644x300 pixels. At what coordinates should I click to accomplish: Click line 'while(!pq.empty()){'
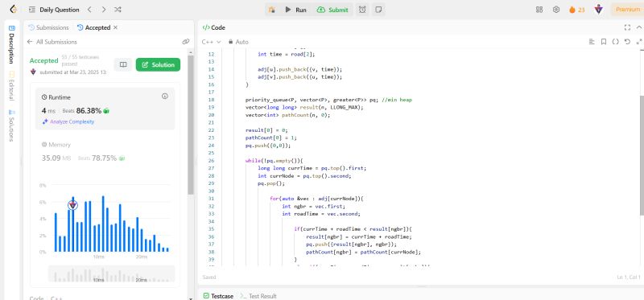click(x=274, y=161)
